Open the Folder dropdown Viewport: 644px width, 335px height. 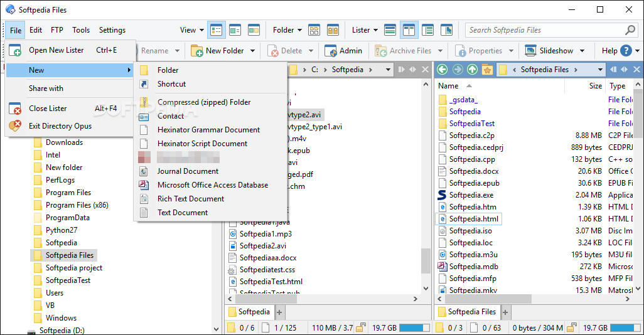click(x=287, y=30)
